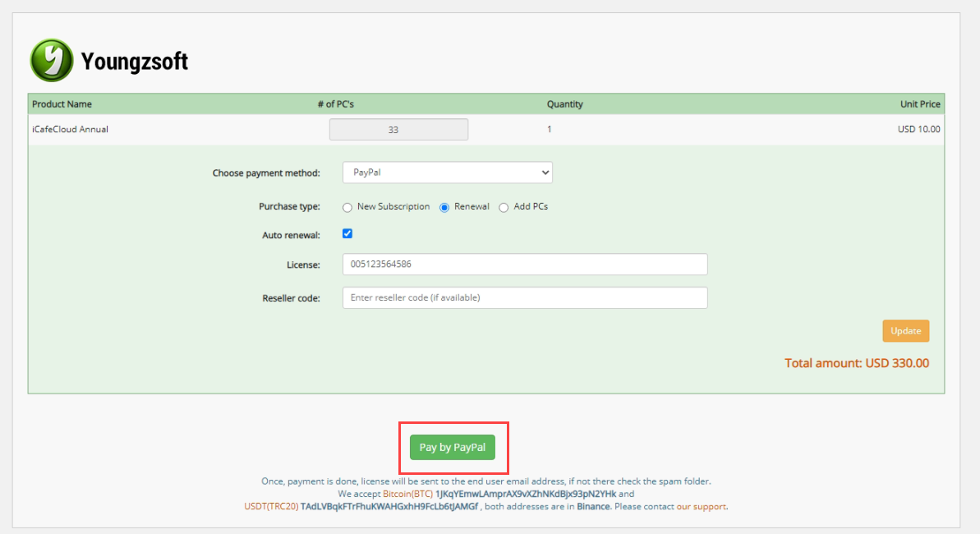
Task: Click the USDT wallet address text
Action: pos(389,507)
